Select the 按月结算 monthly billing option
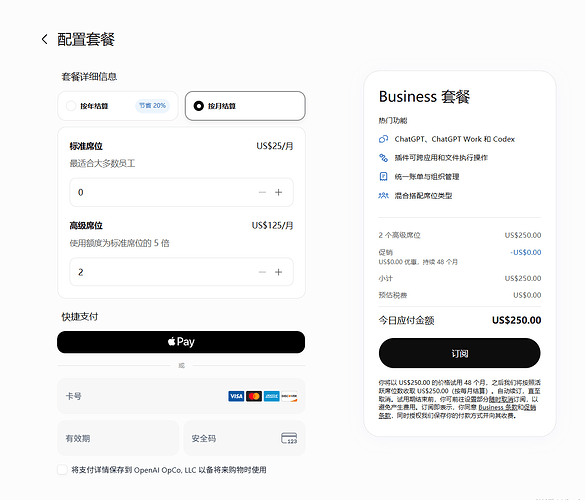The width and height of the screenshot is (585, 500). click(x=245, y=106)
